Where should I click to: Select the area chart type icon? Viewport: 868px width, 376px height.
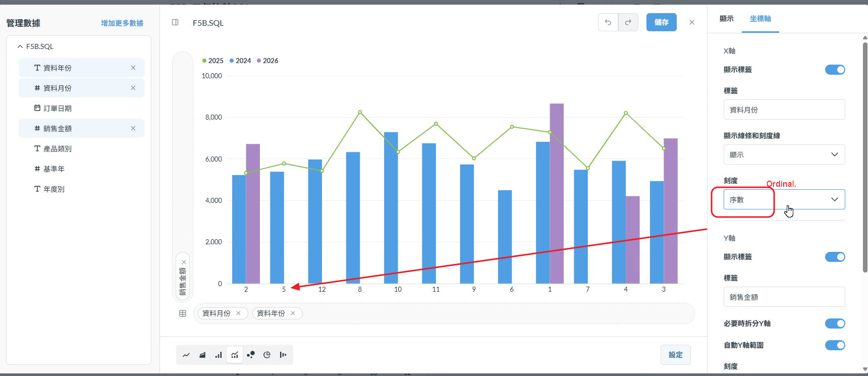(x=202, y=355)
